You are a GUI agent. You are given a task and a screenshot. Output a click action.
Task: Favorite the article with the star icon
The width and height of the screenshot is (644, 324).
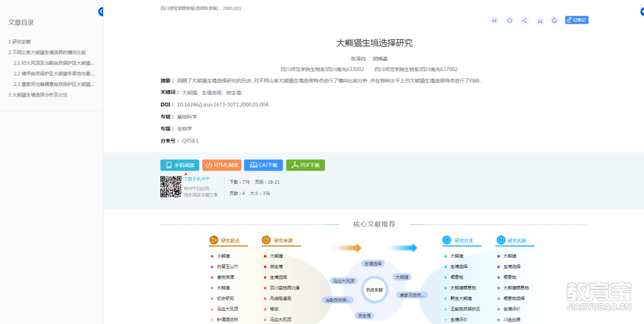(x=509, y=20)
